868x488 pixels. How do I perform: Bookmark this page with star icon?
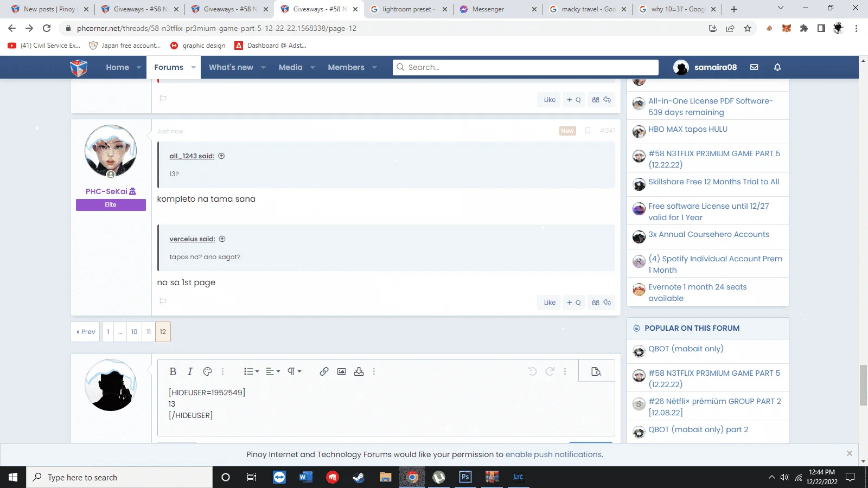748,28
